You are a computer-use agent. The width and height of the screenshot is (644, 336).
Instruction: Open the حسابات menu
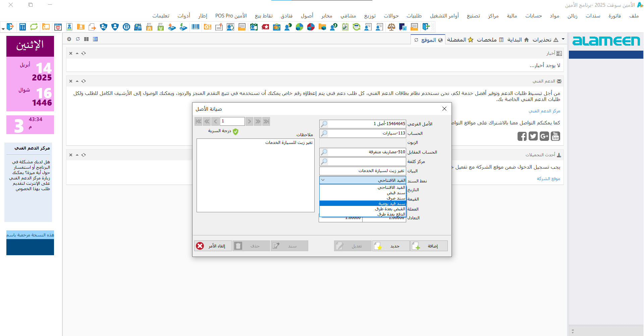point(533,16)
